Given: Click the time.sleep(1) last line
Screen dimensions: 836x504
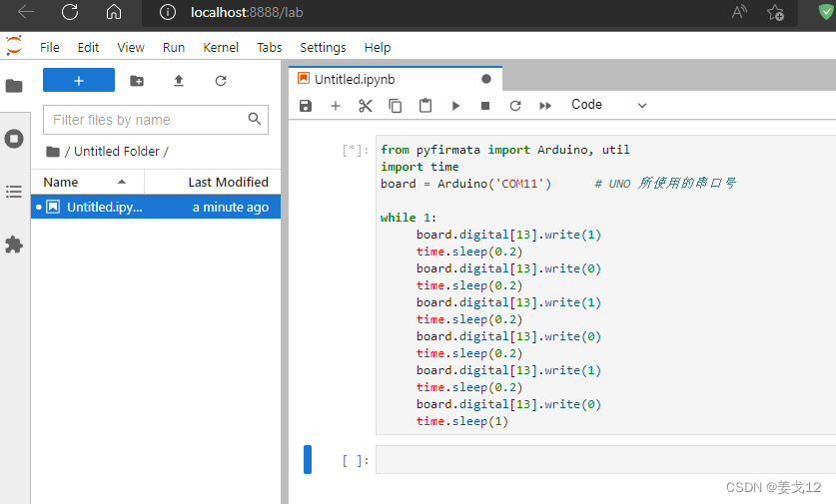Looking at the screenshot, I should (x=461, y=421).
